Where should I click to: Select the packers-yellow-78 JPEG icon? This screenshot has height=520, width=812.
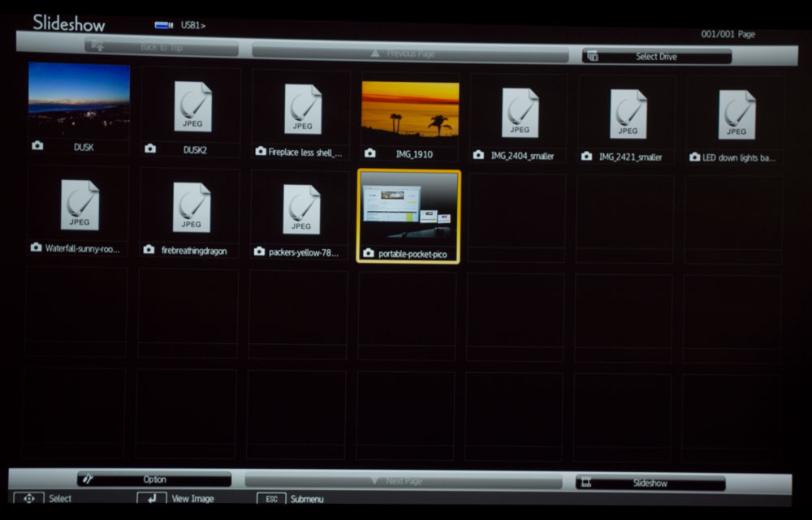coord(301,209)
